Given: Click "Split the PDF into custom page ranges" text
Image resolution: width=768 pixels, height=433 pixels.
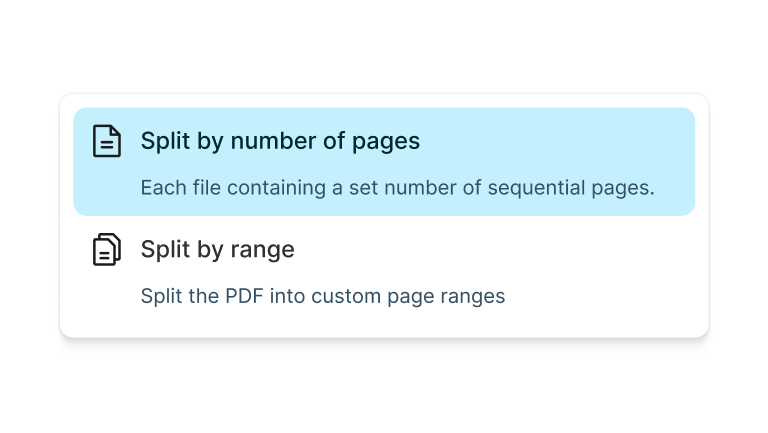Looking at the screenshot, I should 322,296.
